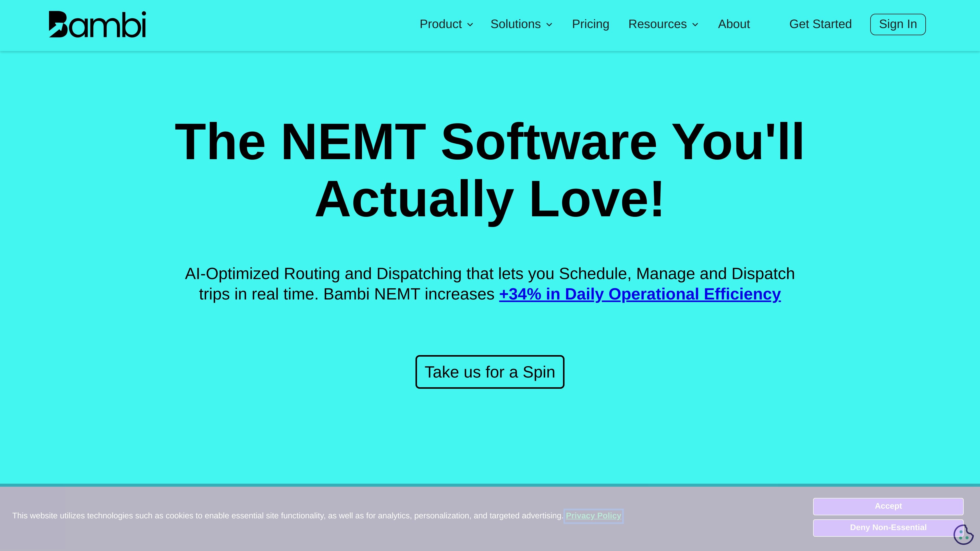
Task: Click Take us for a Spin
Action: (490, 372)
